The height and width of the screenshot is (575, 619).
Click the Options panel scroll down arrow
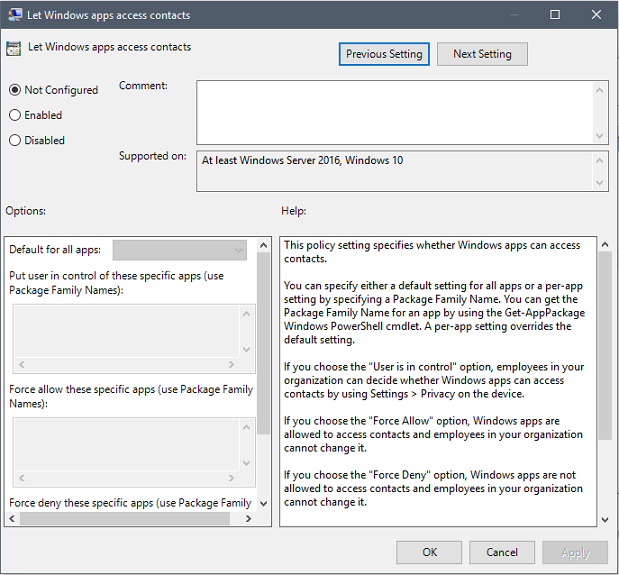(263, 502)
